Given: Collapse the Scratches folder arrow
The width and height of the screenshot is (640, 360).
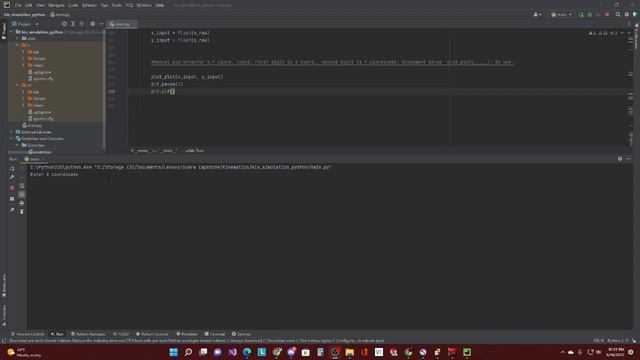Looking at the screenshot, I should pyautogui.click(x=18, y=145).
